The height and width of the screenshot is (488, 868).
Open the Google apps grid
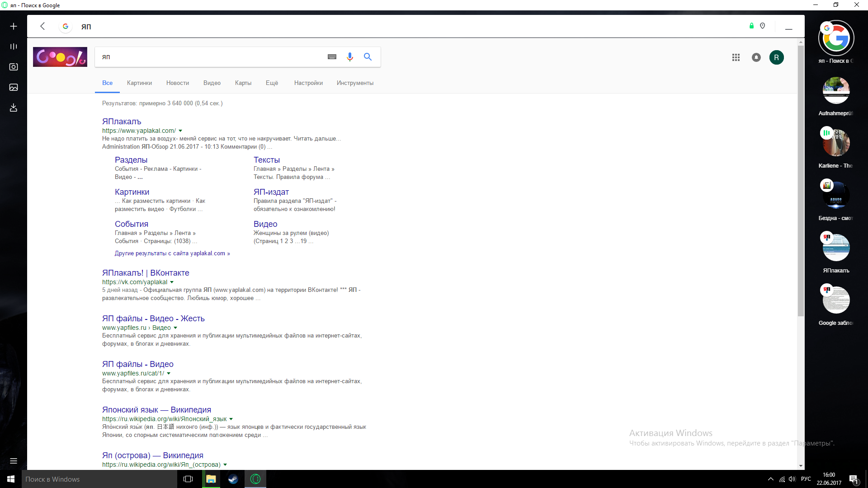point(736,57)
